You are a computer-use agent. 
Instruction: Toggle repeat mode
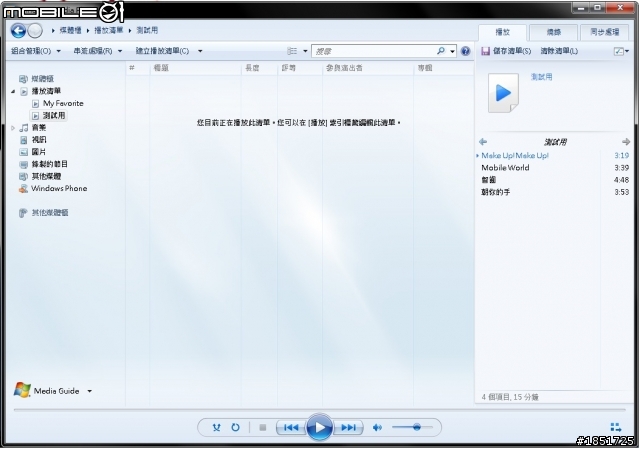[x=235, y=427]
